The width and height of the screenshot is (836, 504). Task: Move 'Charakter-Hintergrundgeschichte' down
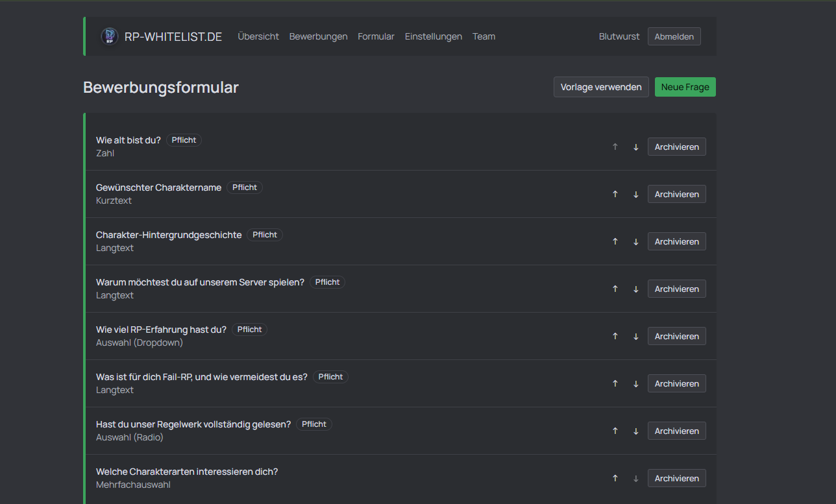[x=636, y=241]
